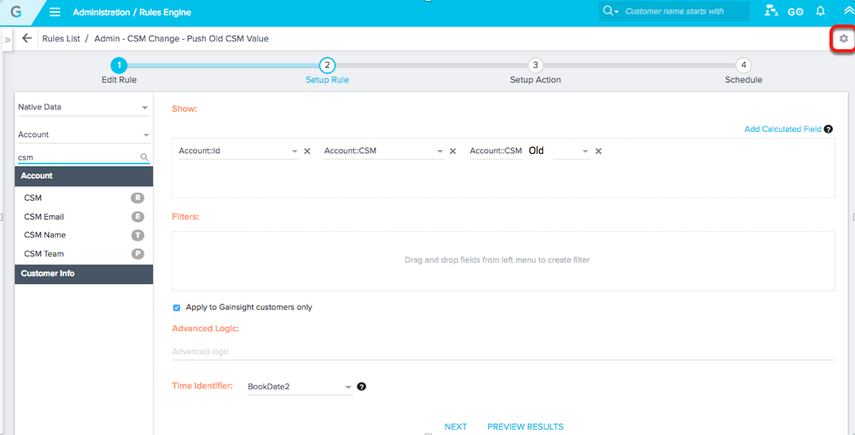Open the Account object dropdown

tap(84, 135)
